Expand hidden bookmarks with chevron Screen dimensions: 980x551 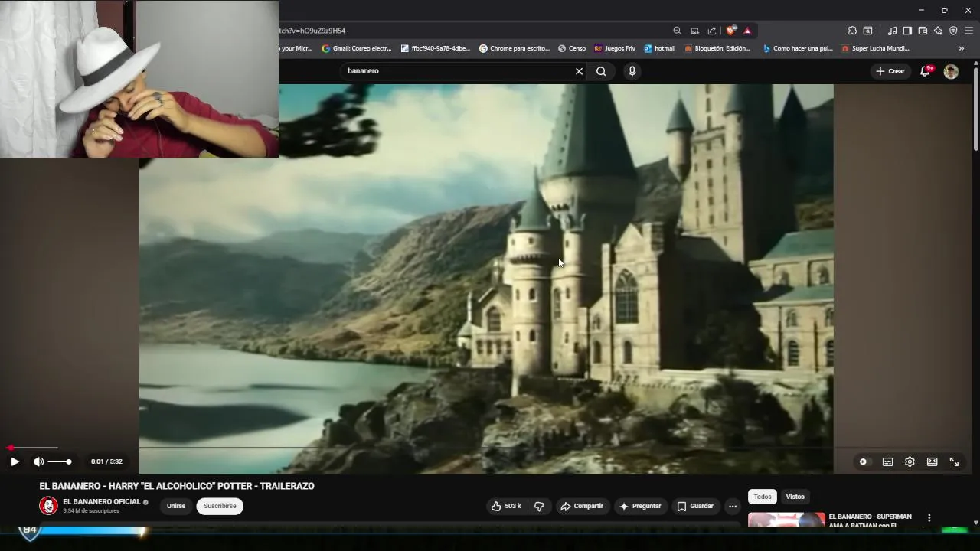[x=962, y=48]
